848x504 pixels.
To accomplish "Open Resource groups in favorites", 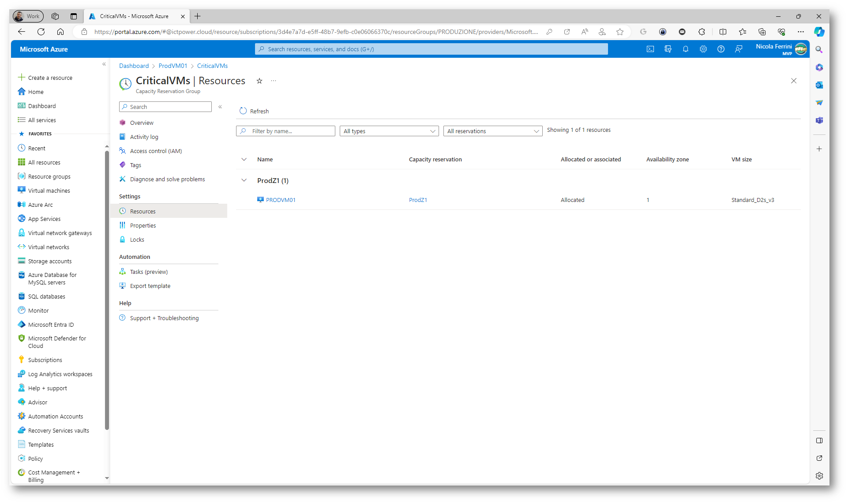I will click(x=49, y=176).
